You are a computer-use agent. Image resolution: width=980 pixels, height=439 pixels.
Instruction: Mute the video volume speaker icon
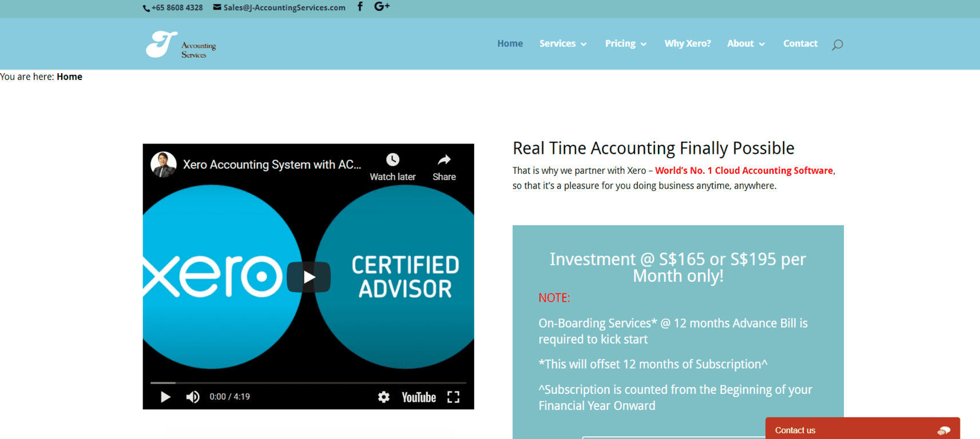pos(193,397)
